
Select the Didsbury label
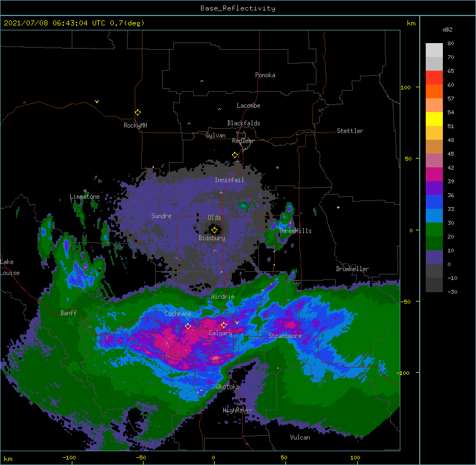[212, 238]
